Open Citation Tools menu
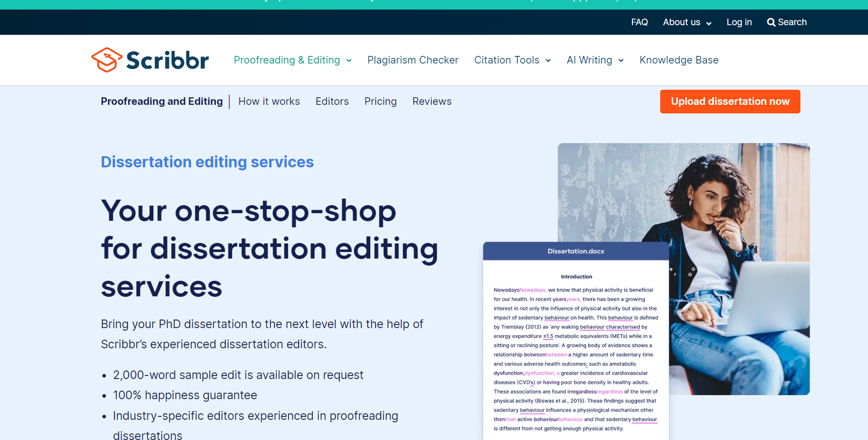The width and height of the screenshot is (868, 440). pos(506,60)
